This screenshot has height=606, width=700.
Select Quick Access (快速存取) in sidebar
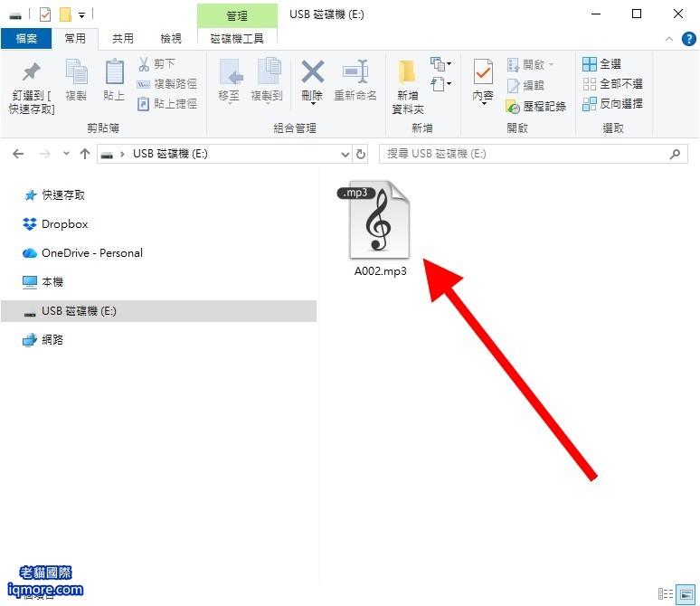[54, 195]
